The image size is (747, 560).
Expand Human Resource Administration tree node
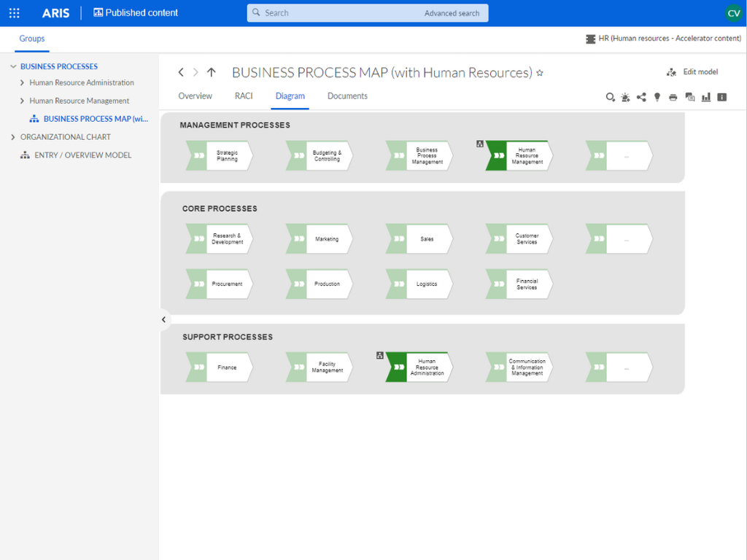[x=22, y=82]
